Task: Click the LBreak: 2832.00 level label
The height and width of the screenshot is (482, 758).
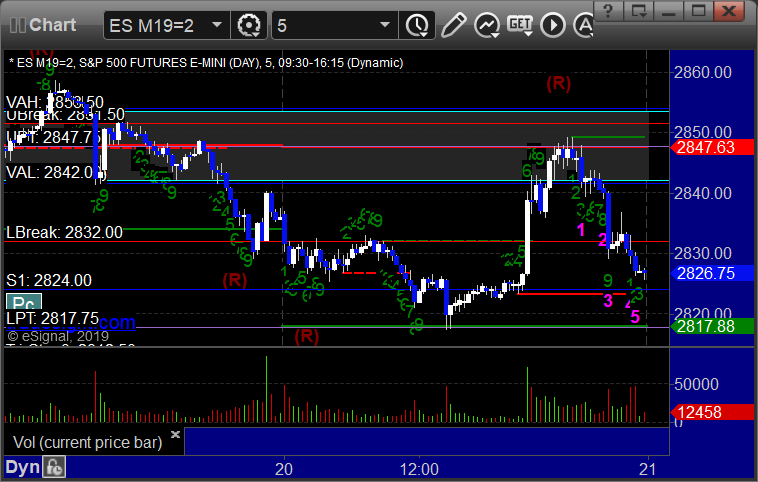Action: coord(64,233)
